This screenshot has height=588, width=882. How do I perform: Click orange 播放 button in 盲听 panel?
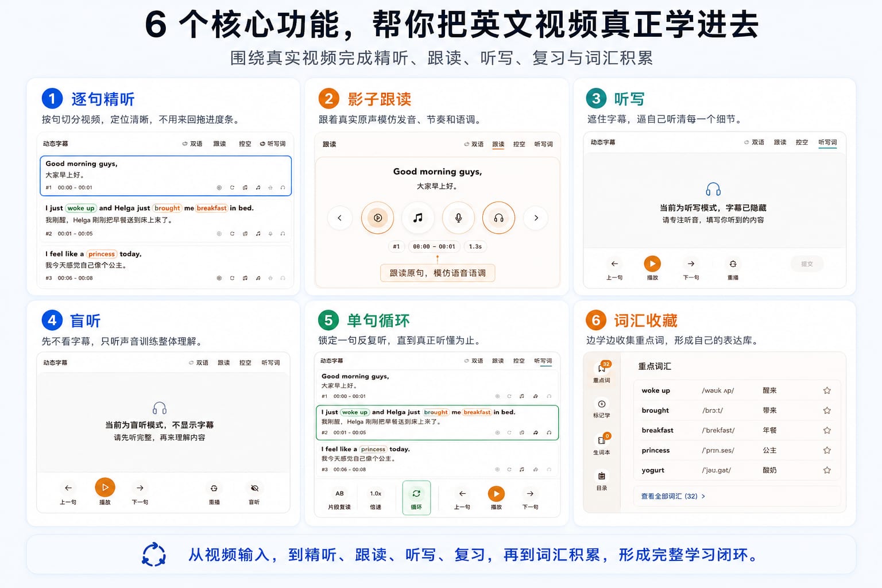(105, 487)
